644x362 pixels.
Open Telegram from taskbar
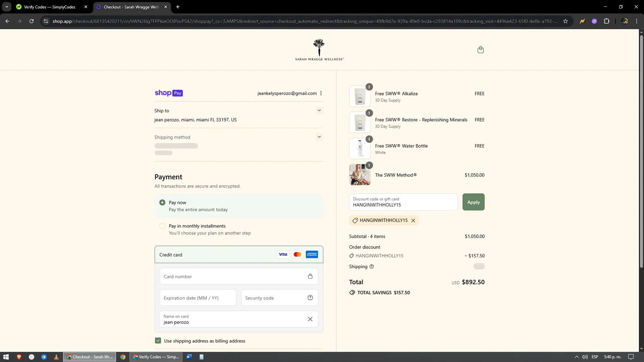click(x=44, y=357)
